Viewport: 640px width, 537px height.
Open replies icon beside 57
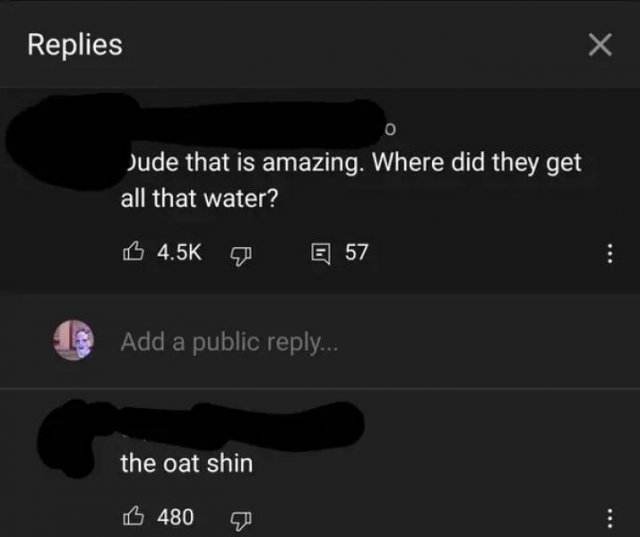tap(320, 253)
